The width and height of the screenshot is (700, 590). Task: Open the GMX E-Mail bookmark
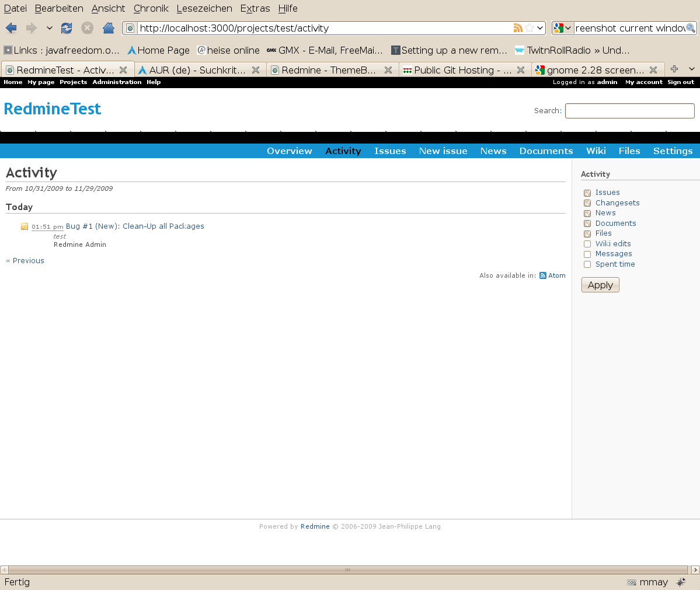tap(325, 50)
